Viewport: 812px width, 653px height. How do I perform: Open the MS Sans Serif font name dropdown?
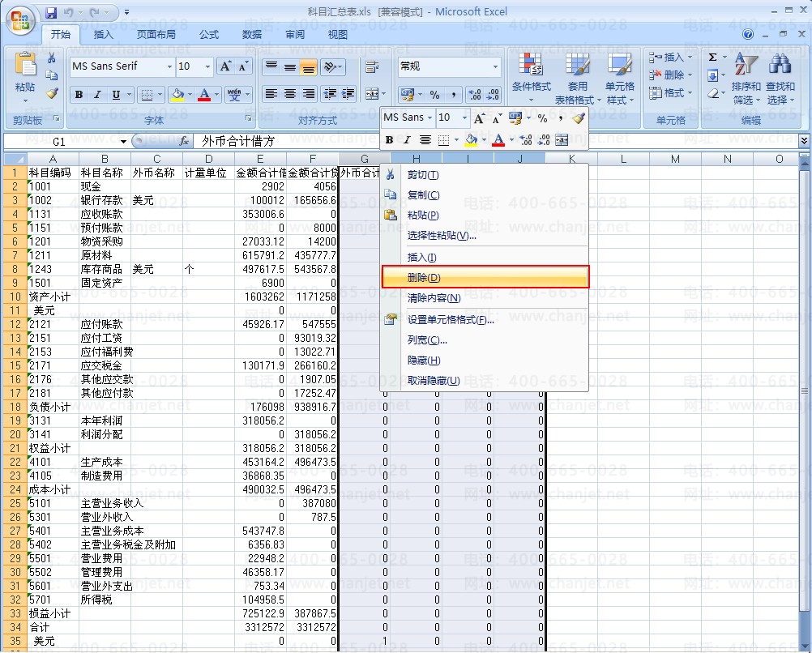tap(169, 66)
